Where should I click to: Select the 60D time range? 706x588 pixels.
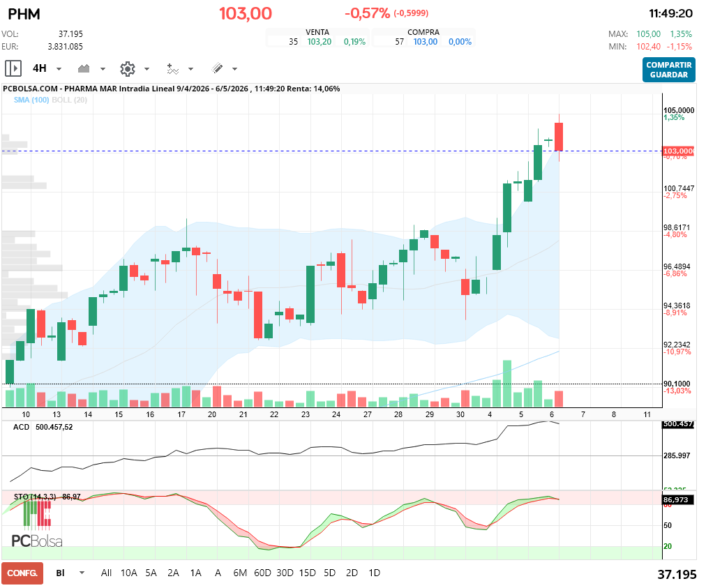click(x=262, y=573)
